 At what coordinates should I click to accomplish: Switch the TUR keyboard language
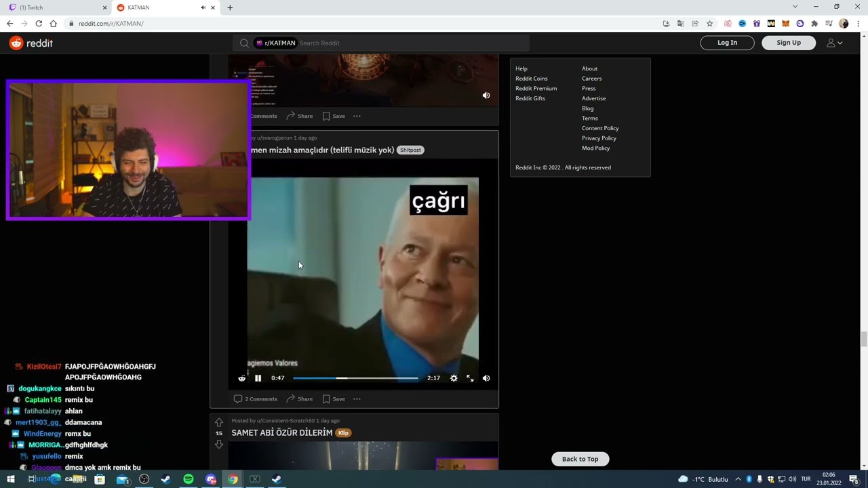click(x=806, y=479)
